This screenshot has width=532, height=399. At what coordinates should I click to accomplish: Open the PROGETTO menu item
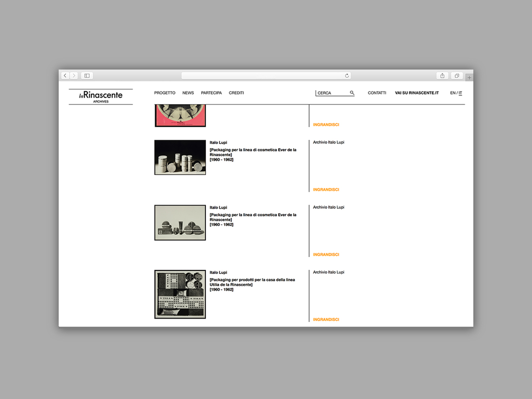coord(165,93)
